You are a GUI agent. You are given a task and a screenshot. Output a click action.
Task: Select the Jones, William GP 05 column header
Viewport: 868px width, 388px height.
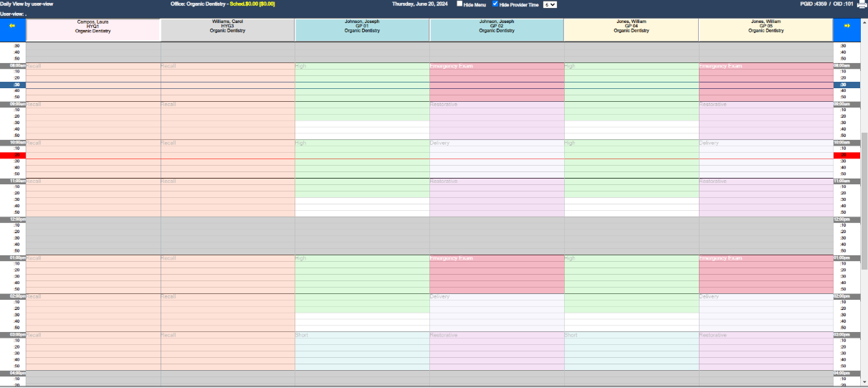[766, 29]
